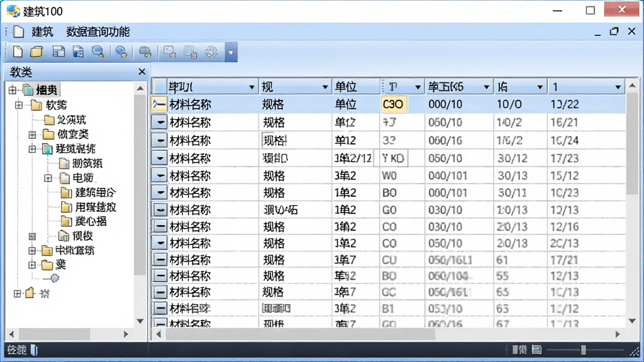Select the 12/16 cell
644x362 pixels.
click(586, 226)
